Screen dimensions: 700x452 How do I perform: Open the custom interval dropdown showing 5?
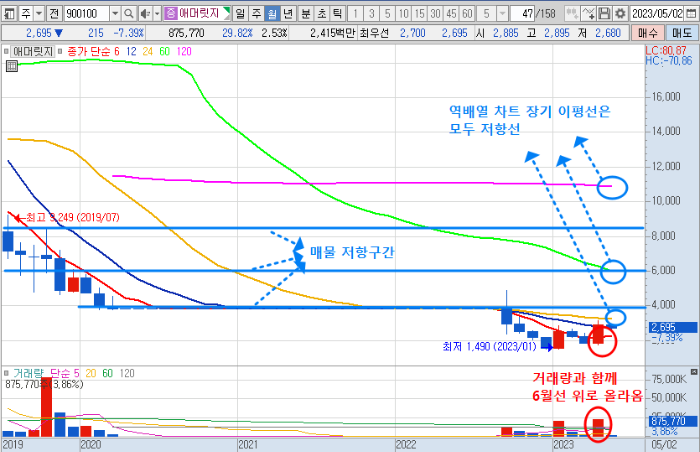pyautogui.click(x=503, y=13)
